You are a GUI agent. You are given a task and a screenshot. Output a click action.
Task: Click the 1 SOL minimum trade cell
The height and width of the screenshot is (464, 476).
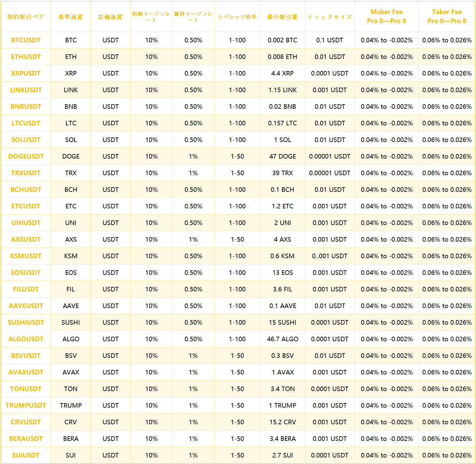[282, 140]
